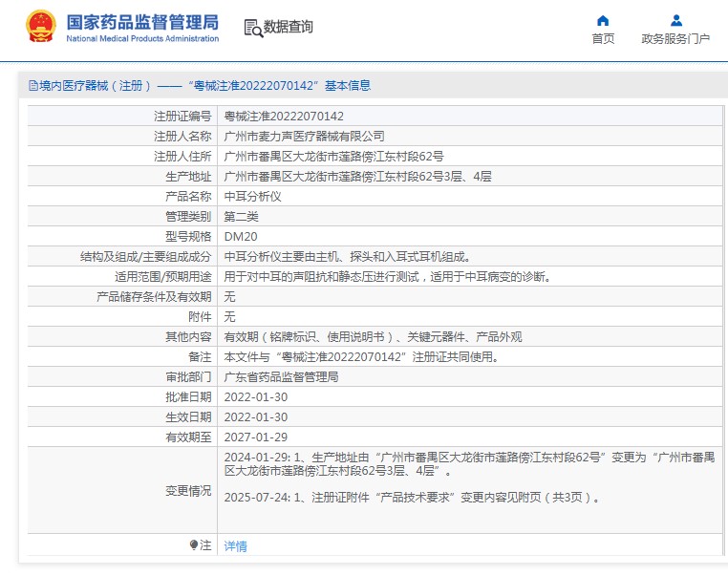Viewport: 728px width, 576px height.
Task: Click the 变更情况 label
Action: 188,491
